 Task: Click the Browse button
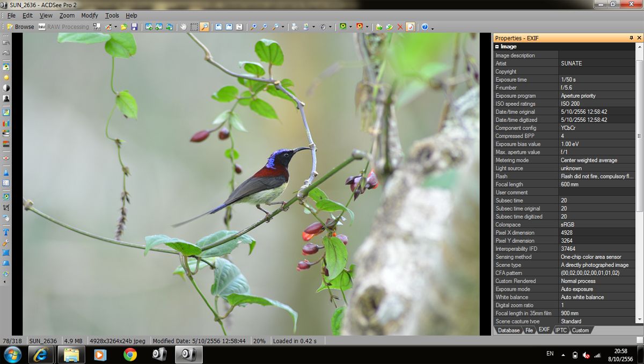click(x=20, y=26)
